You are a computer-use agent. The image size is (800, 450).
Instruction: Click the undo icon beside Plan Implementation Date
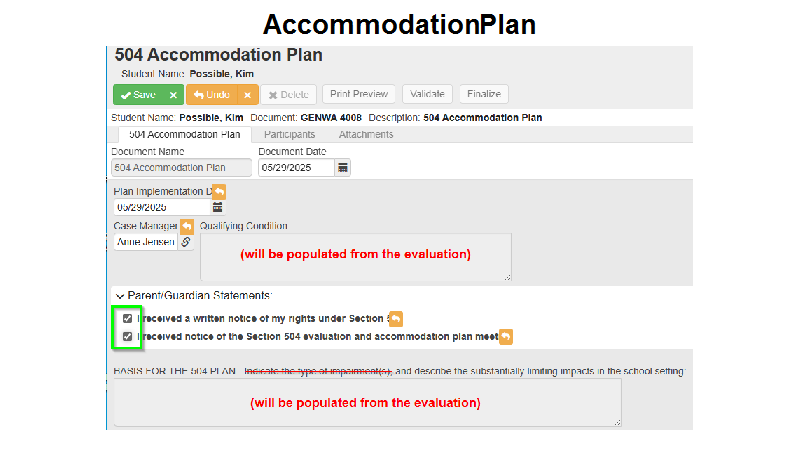(x=219, y=192)
